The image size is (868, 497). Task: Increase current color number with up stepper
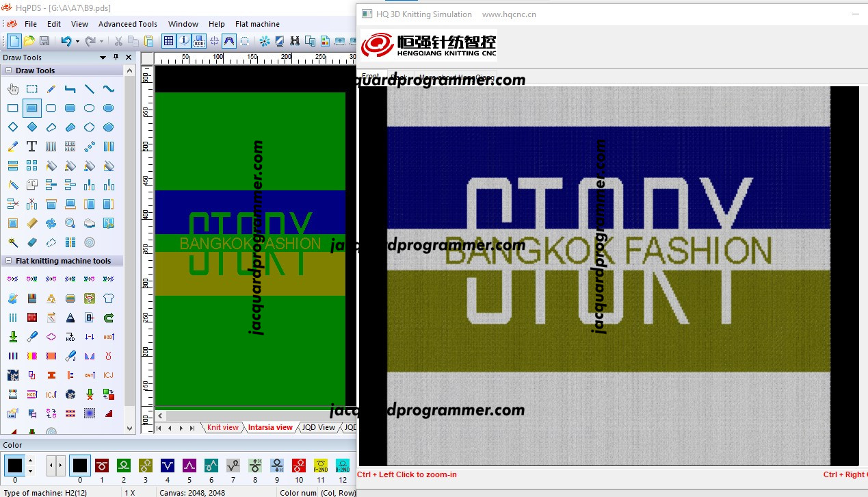click(31, 461)
